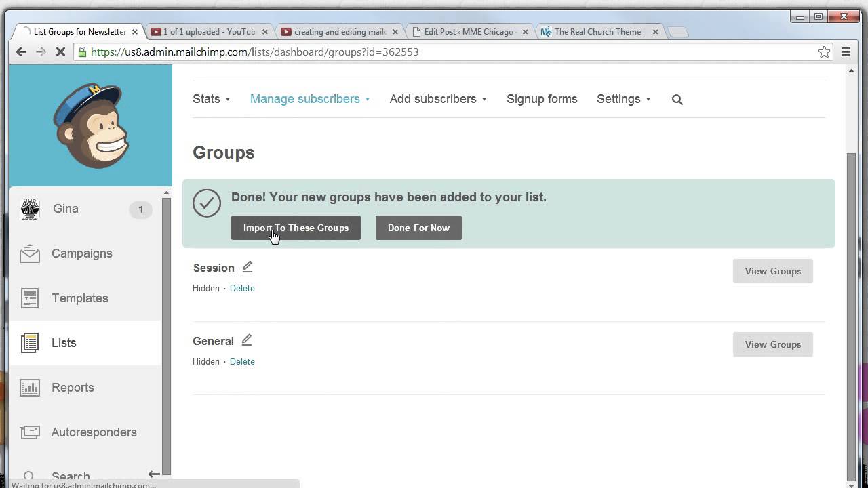Go to the Lists section

(x=64, y=343)
